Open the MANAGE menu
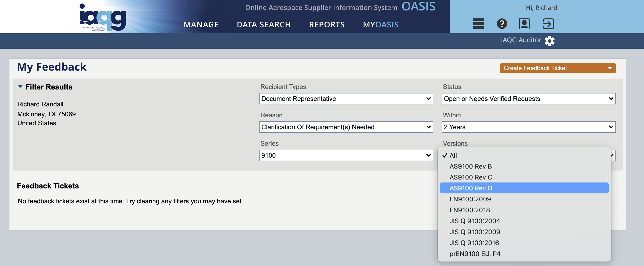Image resolution: width=644 pixels, height=266 pixels. [201, 25]
